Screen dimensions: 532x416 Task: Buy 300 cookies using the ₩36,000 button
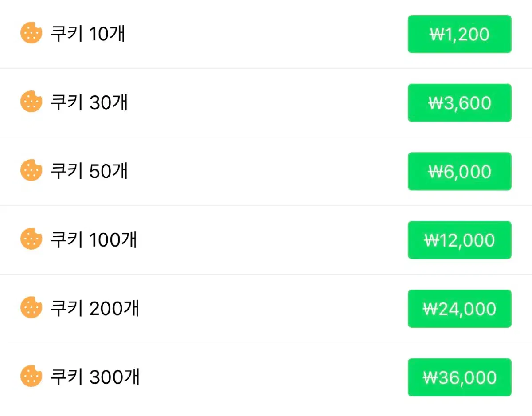[460, 377]
